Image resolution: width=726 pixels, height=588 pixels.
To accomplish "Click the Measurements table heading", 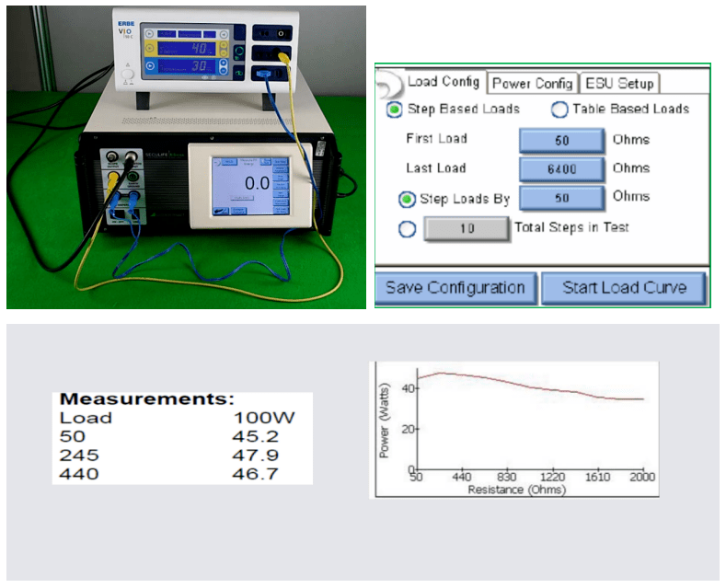I will tap(145, 400).
